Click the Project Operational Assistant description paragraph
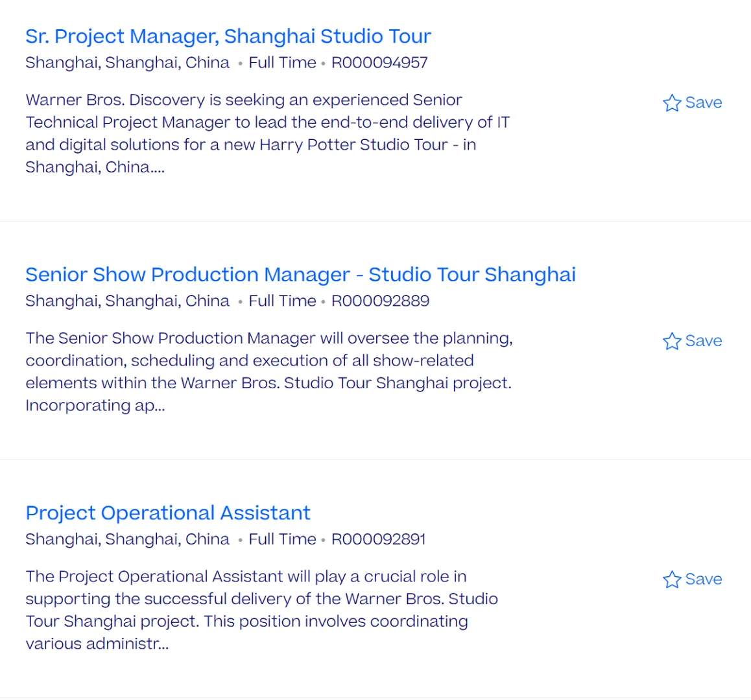This screenshot has height=700, width=751. tap(261, 610)
